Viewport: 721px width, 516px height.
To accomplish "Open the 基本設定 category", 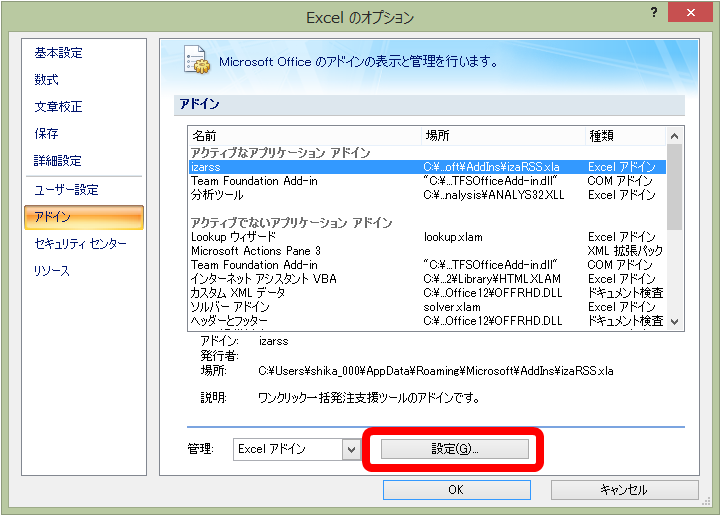I will [58, 53].
